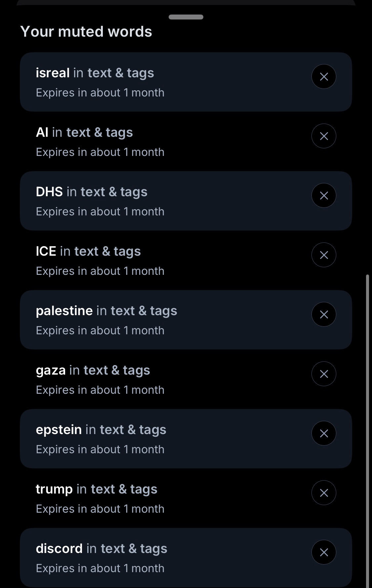Click the "Your muted words" heading
Image resolution: width=372 pixels, height=588 pixels.
click(86, 32)
